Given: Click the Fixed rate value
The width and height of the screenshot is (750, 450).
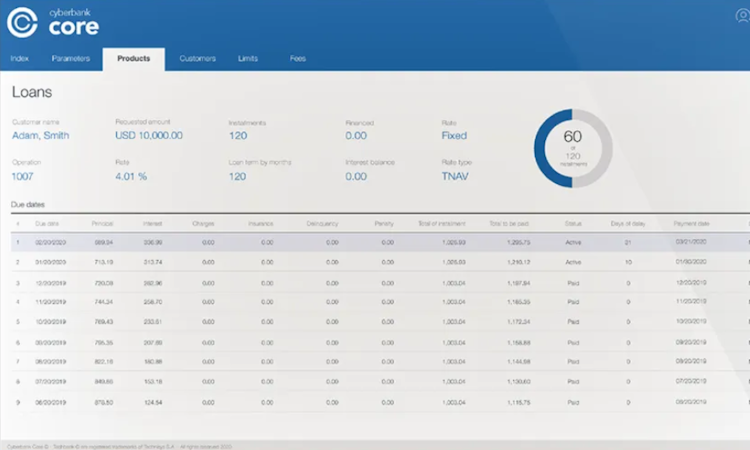Looking at the screenshot, I should coord(454,135).
